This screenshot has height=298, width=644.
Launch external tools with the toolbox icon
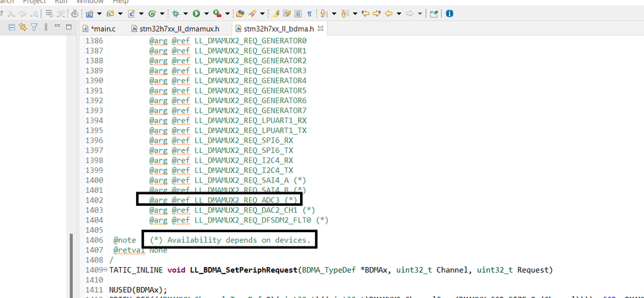[x=217, y=14]
